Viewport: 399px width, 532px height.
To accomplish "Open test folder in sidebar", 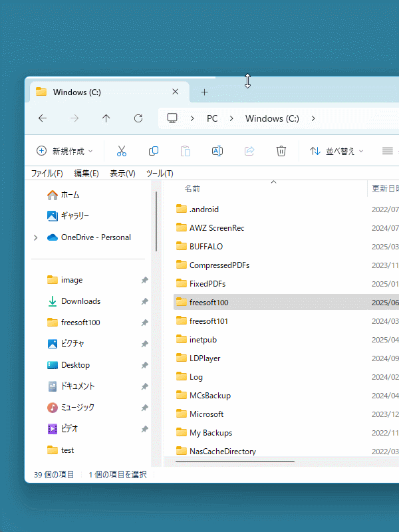I will pos(61,450).
